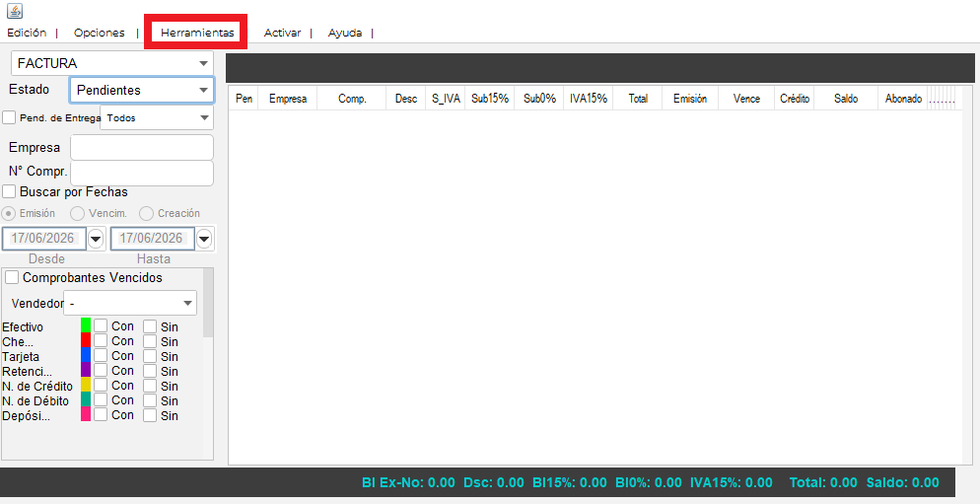
Task: Click the Saldo: 0.00 total in footer
Action: pos(902,482)
